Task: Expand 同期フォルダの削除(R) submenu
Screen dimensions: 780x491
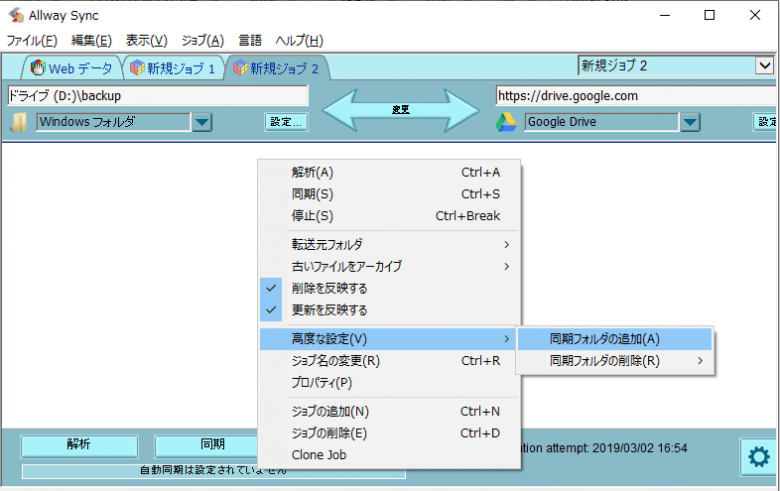Action: (615, 361)
